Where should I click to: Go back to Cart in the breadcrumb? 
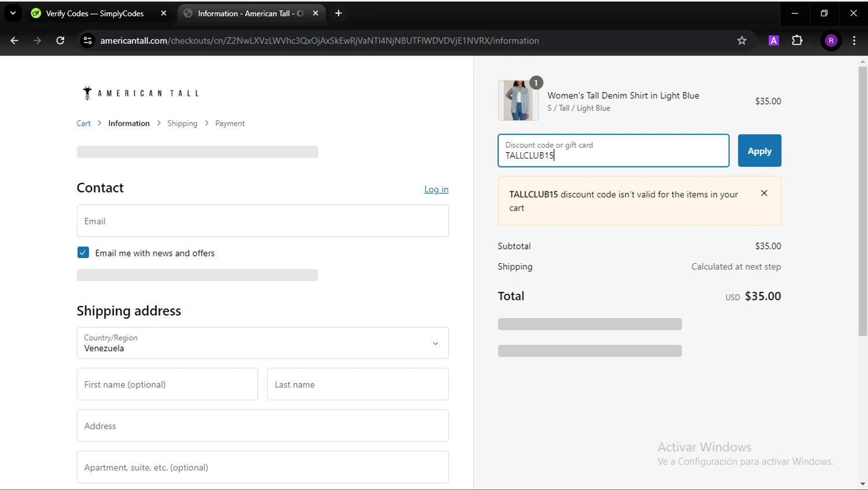click(83, 123)
